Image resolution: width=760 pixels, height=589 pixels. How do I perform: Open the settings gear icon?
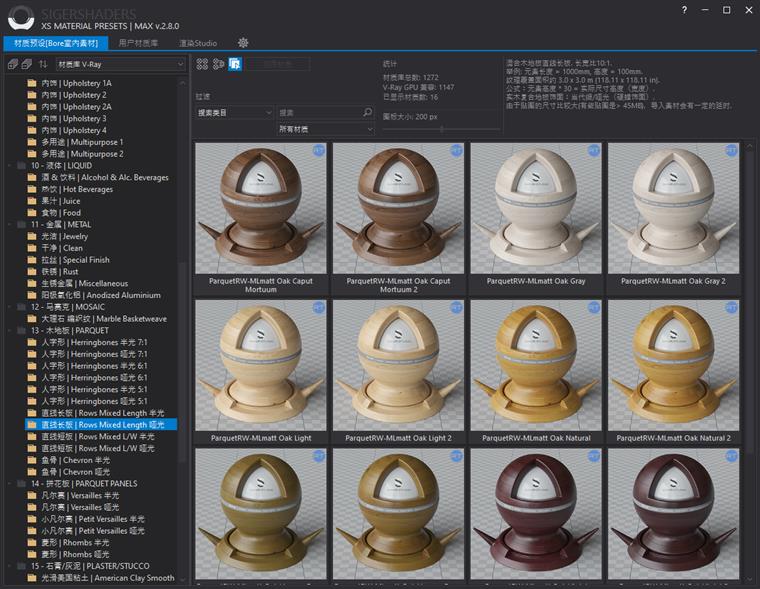(x=243, y=43)
